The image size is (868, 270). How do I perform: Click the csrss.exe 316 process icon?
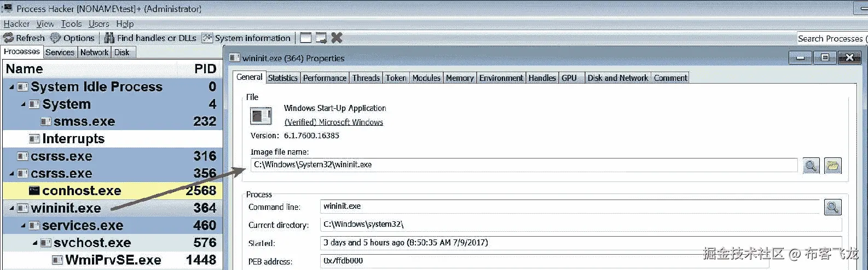tap(23, 156)
